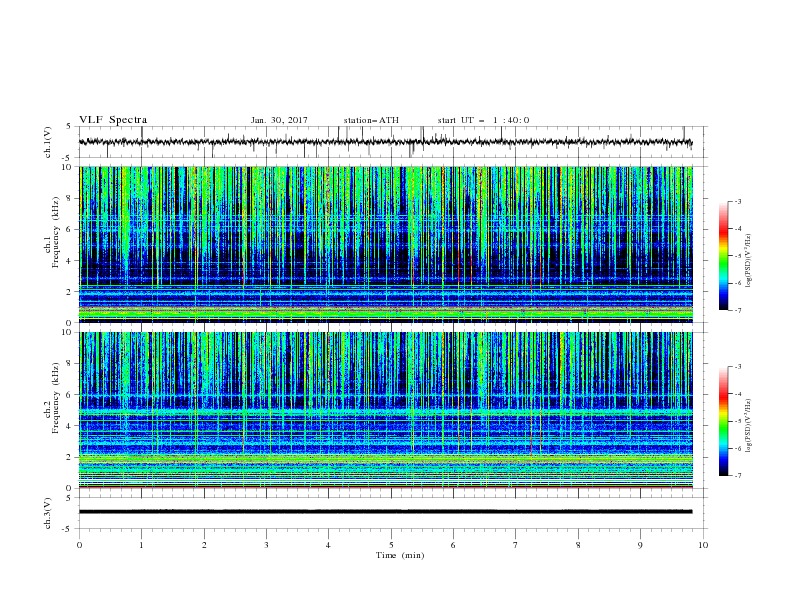The height and width of the screenshot is (612, 792).
Task: Click the "3" tick on the Time axis
Action: coord(266,545)
